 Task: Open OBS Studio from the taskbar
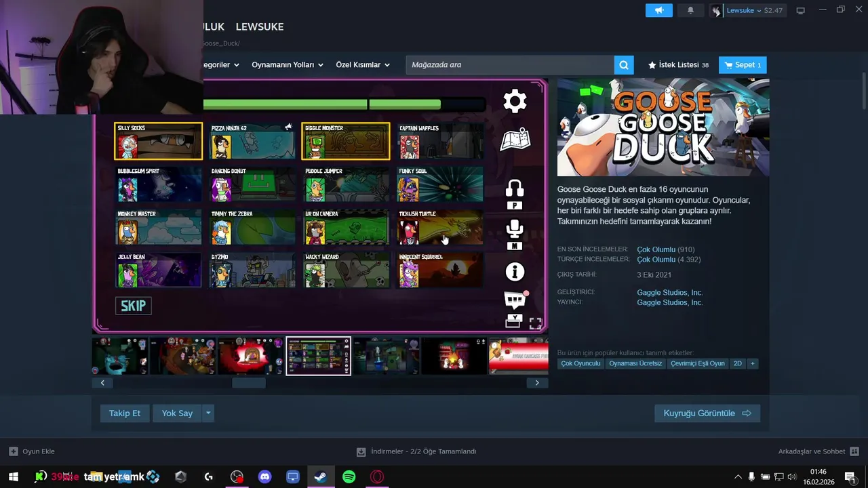click(x=237, y=477)
